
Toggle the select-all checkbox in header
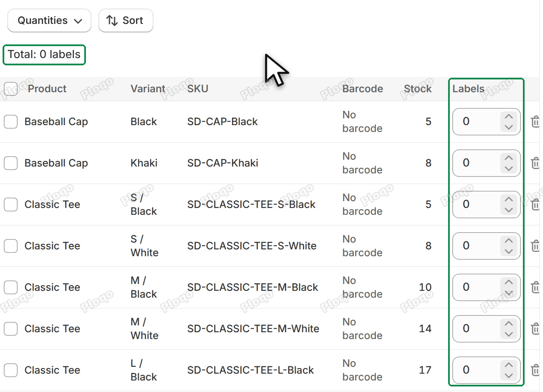[11, 89]
